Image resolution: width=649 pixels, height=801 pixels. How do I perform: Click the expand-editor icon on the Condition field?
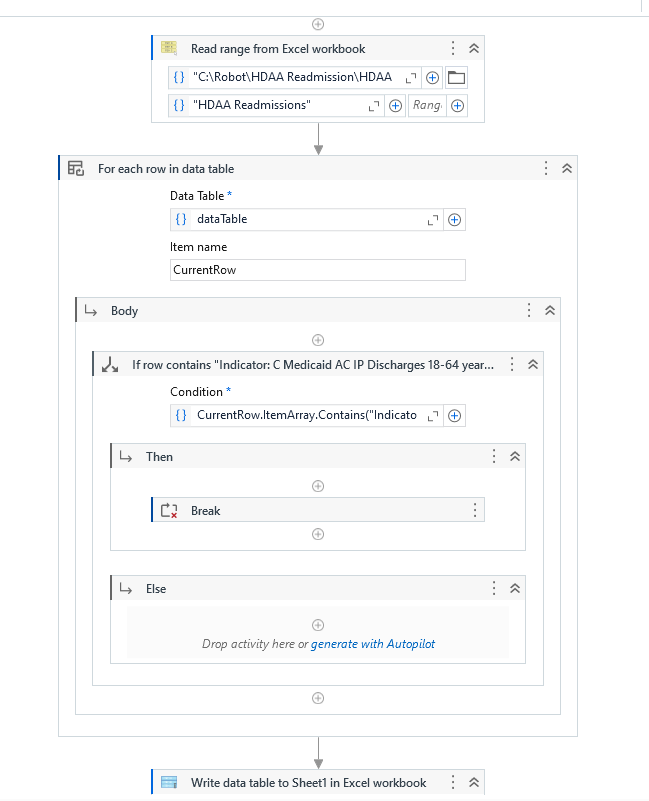(x=432, y=415)
